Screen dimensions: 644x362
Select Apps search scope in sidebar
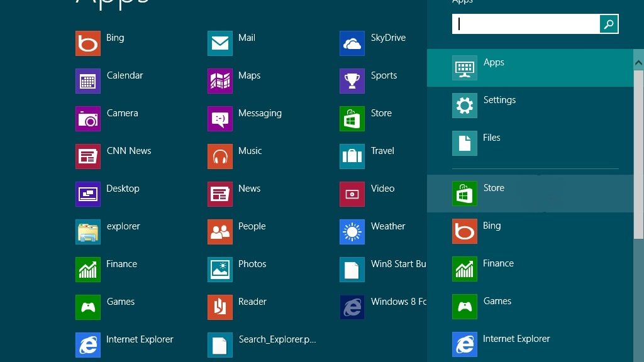530,68
